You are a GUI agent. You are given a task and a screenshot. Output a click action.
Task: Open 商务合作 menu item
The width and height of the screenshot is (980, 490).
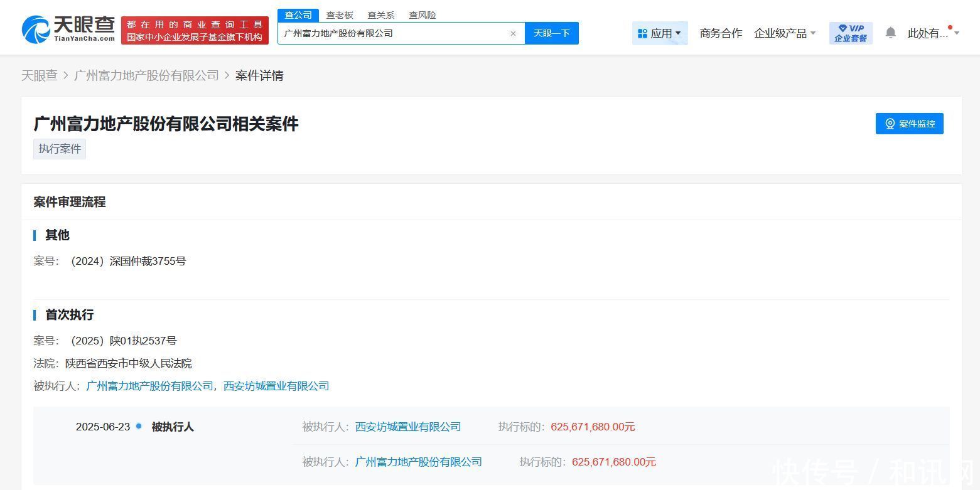721,33
